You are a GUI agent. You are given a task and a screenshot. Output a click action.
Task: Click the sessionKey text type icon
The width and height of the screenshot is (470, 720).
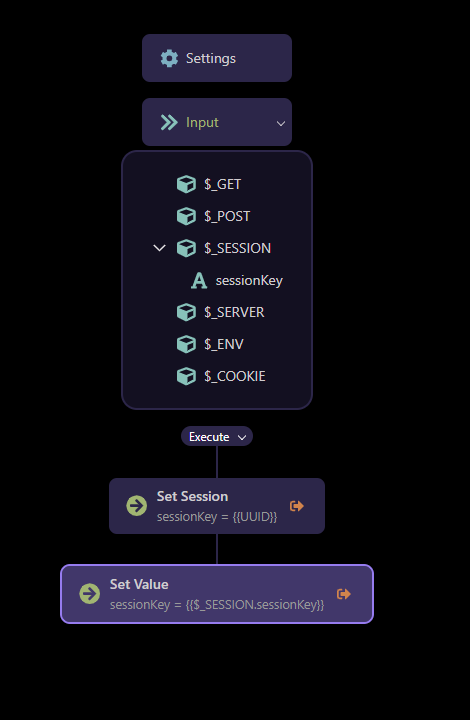tap(199, 281)
